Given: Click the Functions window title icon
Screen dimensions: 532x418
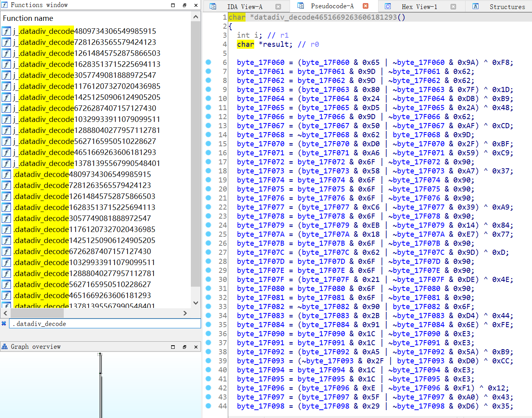Looking at the screenshot, I should [x=5, y=5].
